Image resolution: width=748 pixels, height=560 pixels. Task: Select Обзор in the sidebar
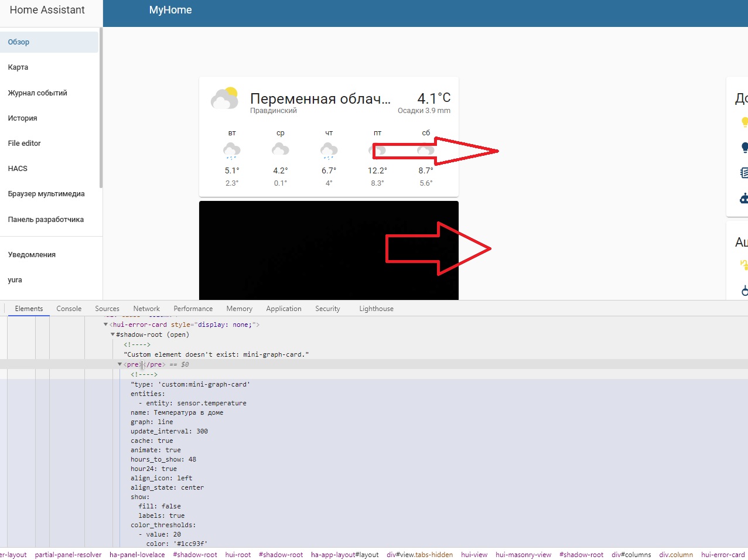[49, 42]
